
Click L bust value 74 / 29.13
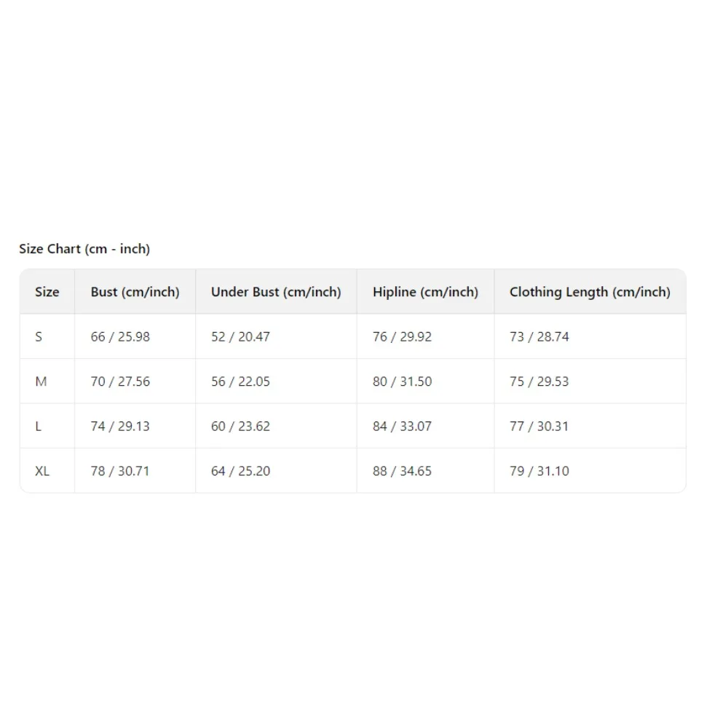pos(120,427)
